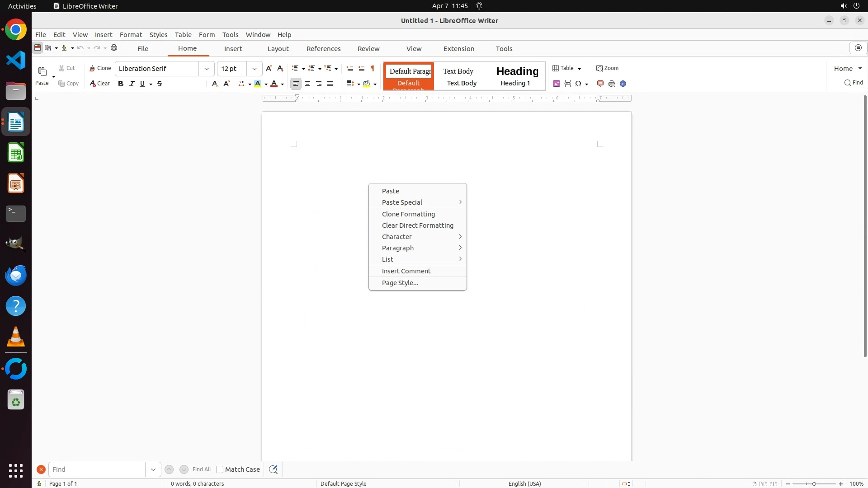Insert special character omega icon
This screenshot has height=488, width=868.
click(578, 84)
